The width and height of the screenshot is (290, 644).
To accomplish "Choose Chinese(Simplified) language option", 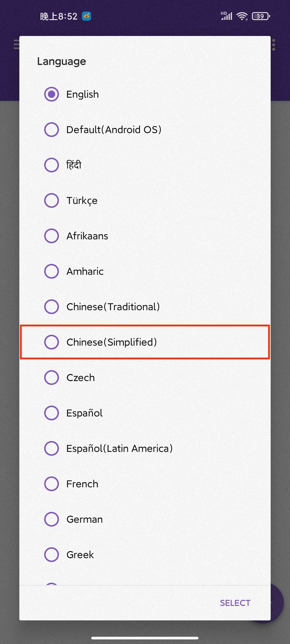I will pyautogui.click(x=145, y=342).
